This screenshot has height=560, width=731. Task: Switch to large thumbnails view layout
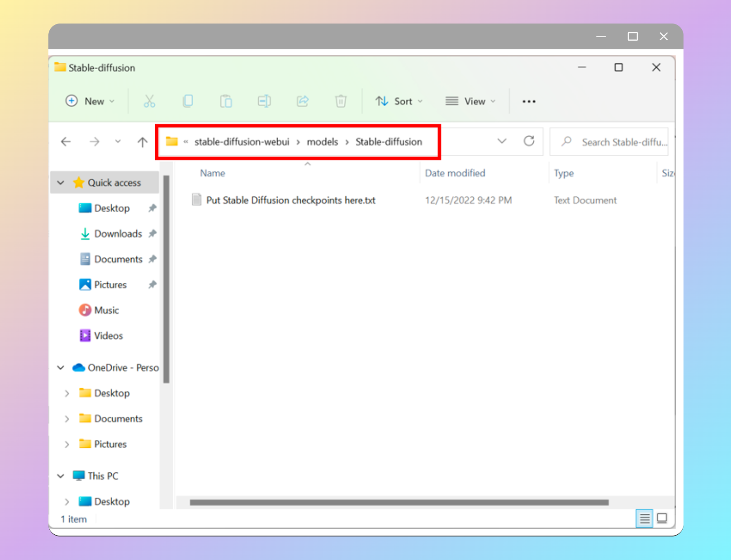662,518
